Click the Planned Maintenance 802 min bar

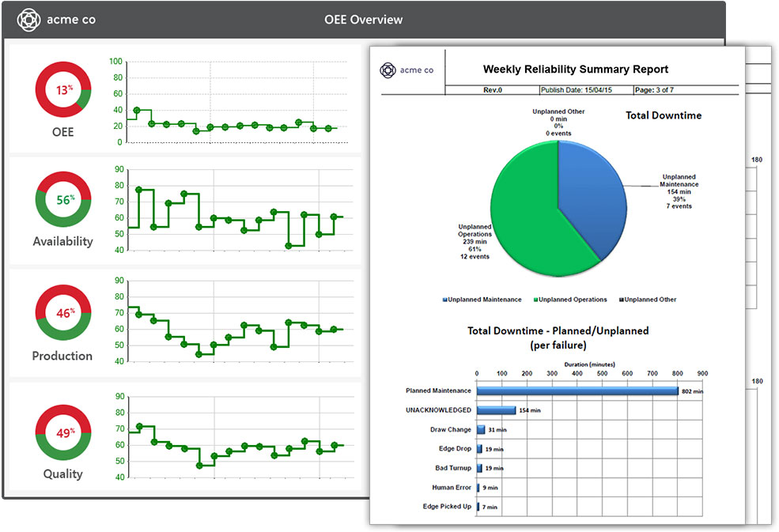point(577,391)
